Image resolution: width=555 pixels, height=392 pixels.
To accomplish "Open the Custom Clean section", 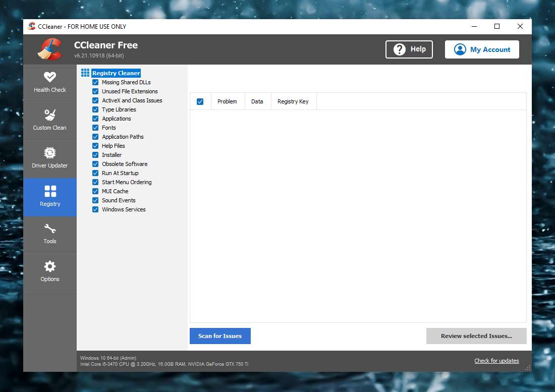I will pos(50,121).
